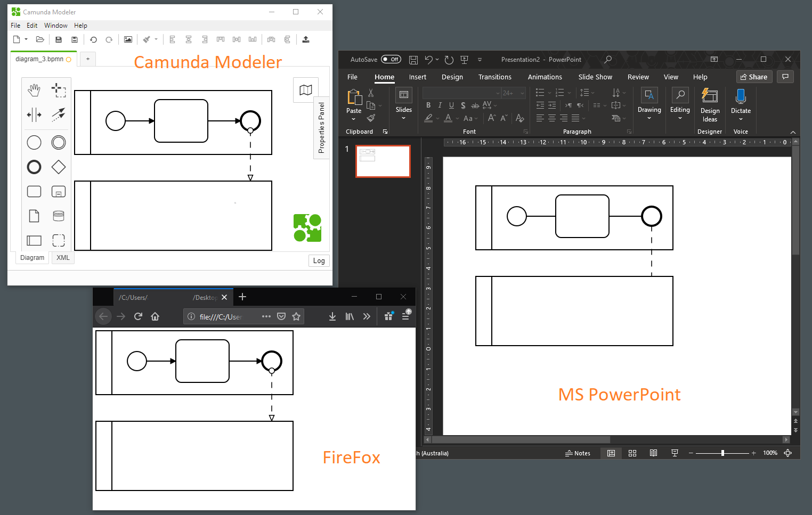Open a file using Camunda folder icon
Image resolution: width=812 pixels, height=515 pixels.
pyautogui.click(x=40, y=39)
